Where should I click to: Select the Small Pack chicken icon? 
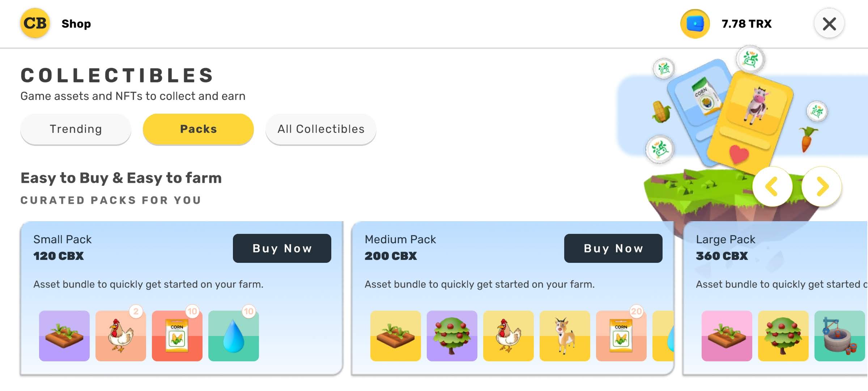pos(121,336)
